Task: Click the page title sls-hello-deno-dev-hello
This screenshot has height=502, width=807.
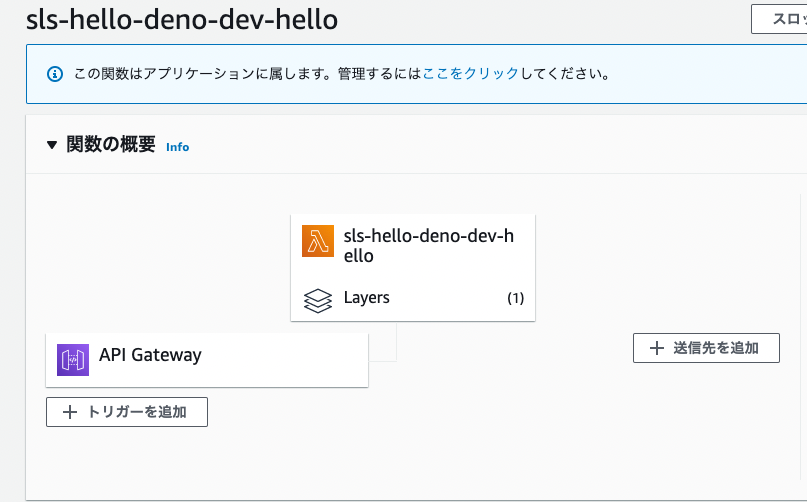Action: pos(182,20)
